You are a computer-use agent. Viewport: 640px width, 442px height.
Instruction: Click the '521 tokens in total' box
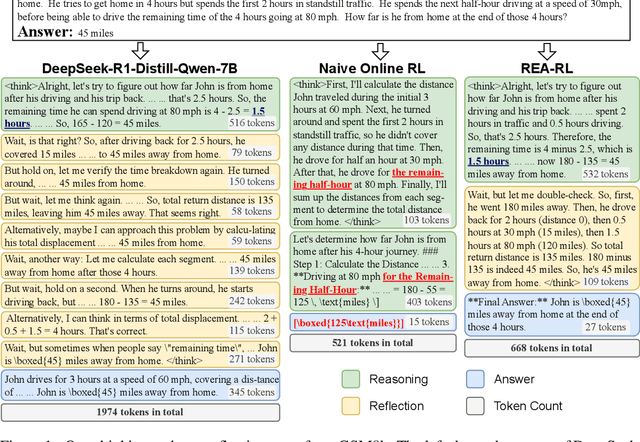tap(373, 343)
